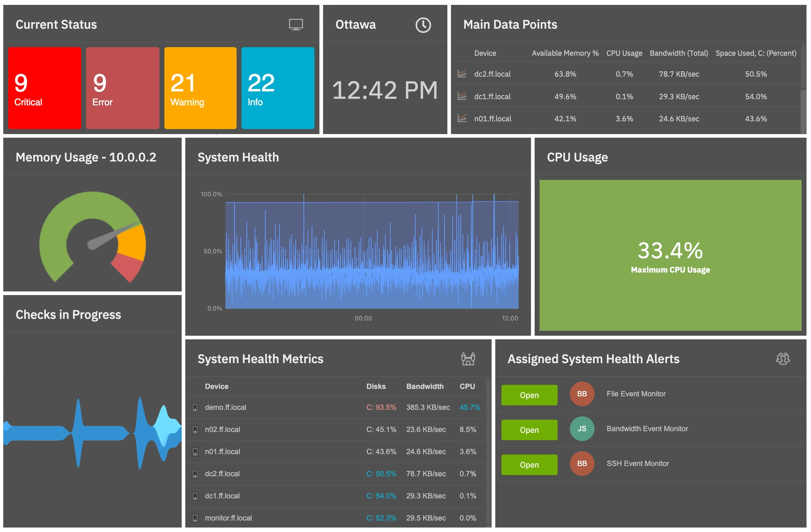Click the device icon beside monitor.ff.local
This screenshot has width=811, height=532.
pos(194,518)
